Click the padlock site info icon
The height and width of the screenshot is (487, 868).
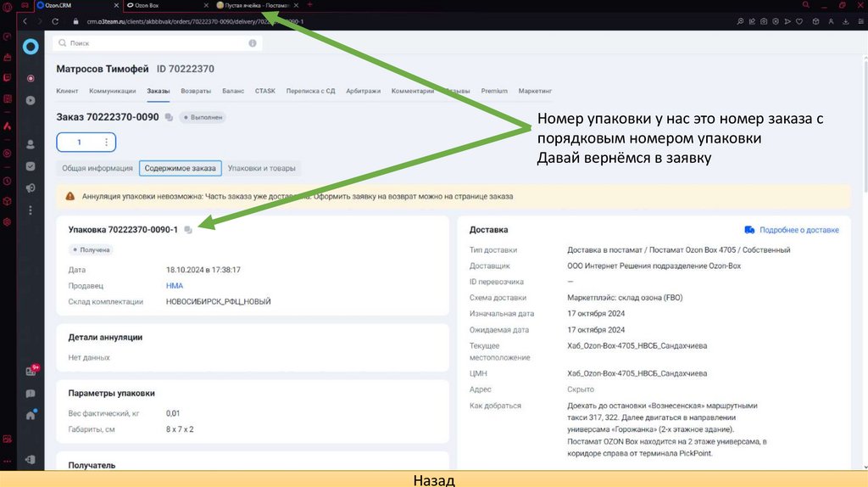coord(75,21)
